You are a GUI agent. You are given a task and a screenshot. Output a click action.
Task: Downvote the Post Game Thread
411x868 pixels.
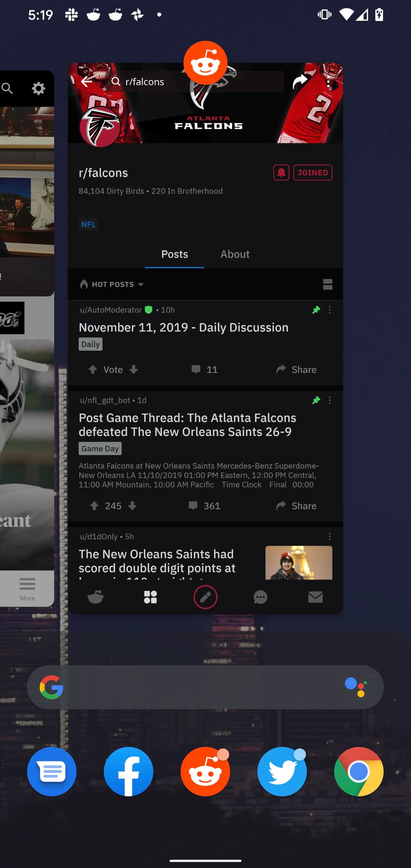point(132,506)
